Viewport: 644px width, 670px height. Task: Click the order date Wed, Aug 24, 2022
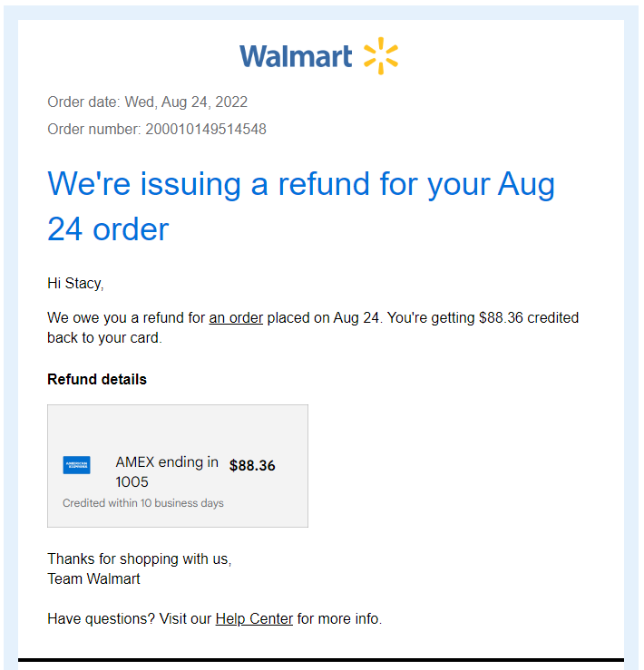click(x=186, y=102)
